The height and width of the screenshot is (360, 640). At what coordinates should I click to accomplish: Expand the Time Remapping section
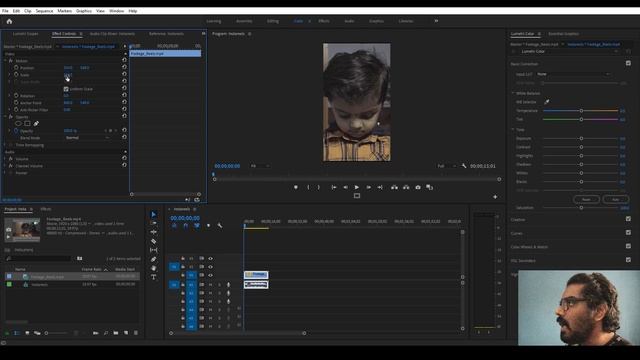(5, 145)
